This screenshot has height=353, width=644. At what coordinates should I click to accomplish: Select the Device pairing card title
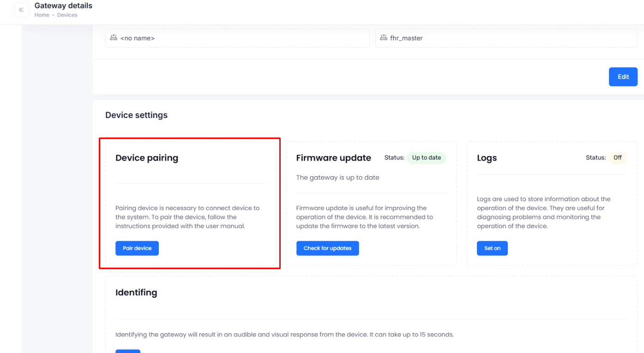147,158
